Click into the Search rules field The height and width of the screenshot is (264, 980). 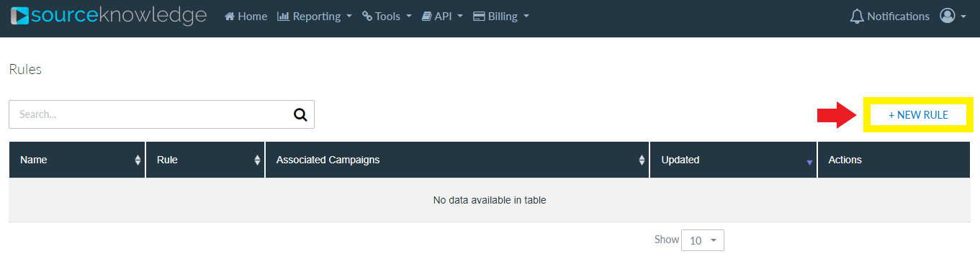[x=151, y=114]
